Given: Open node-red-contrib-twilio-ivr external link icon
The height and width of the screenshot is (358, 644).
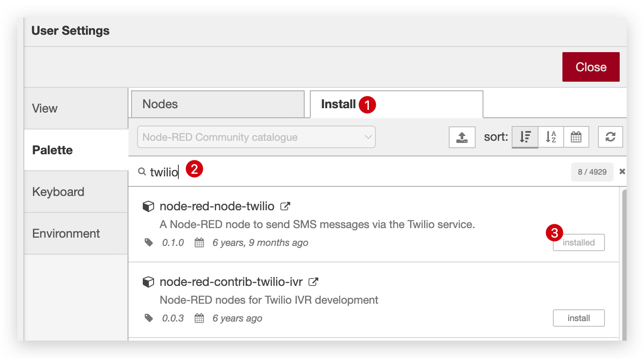Looking at the screenshot, I should [313, 282].
